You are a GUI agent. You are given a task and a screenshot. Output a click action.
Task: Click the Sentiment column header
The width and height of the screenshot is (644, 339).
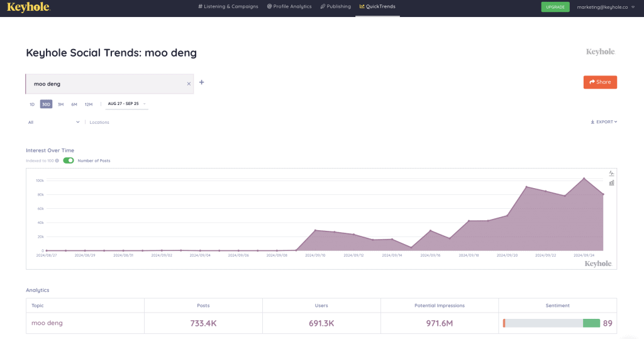click(x=557, y=306)
